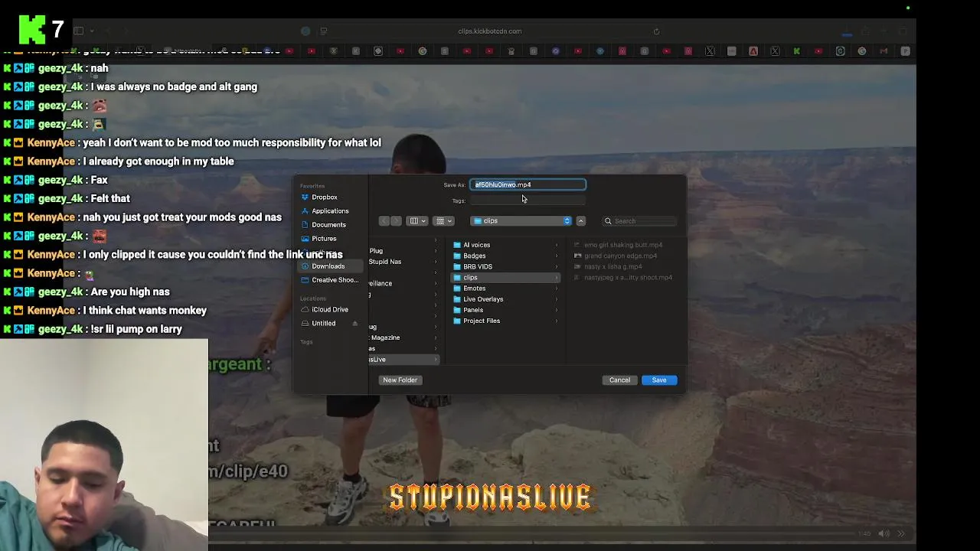Expand BRB VIDS folder chevron
980x551 pixels.
click(x=557, y=266)
